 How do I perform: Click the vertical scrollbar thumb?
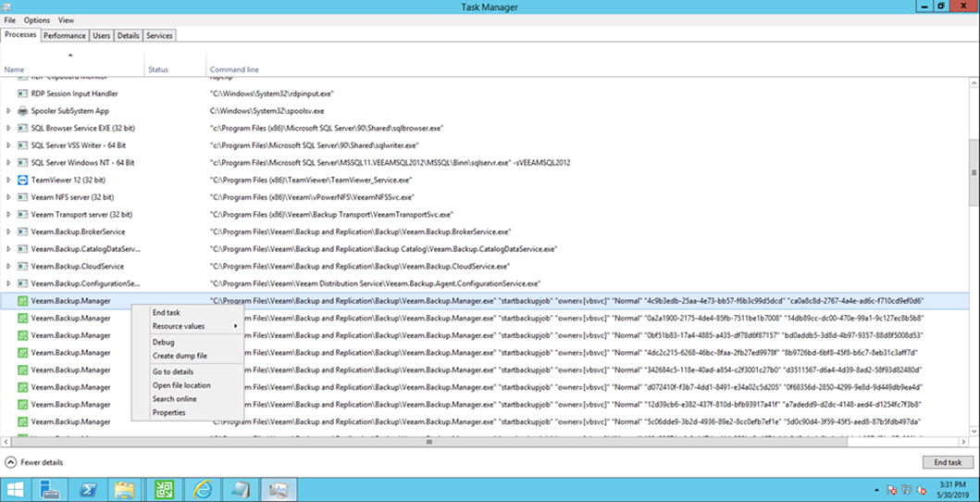(974, 172)
